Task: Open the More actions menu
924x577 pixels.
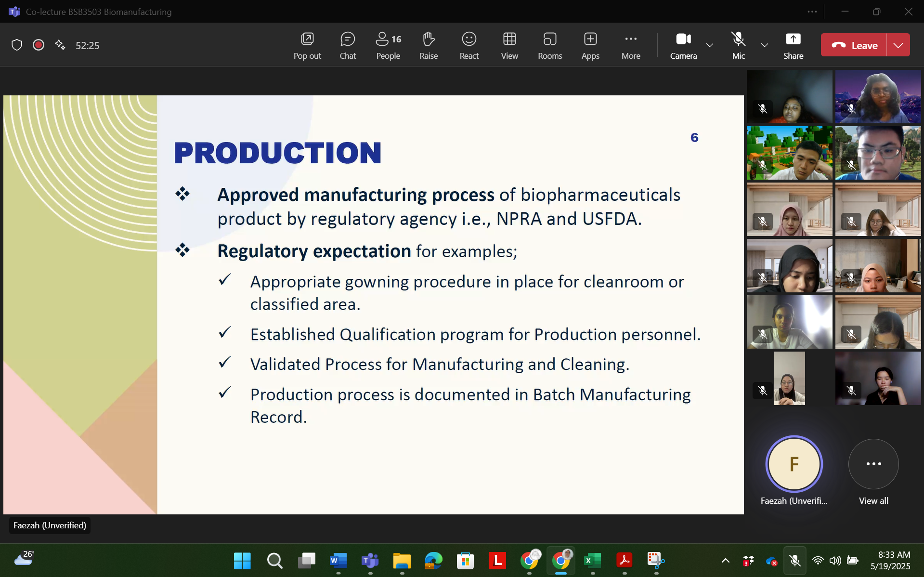Action: point(630,45)
